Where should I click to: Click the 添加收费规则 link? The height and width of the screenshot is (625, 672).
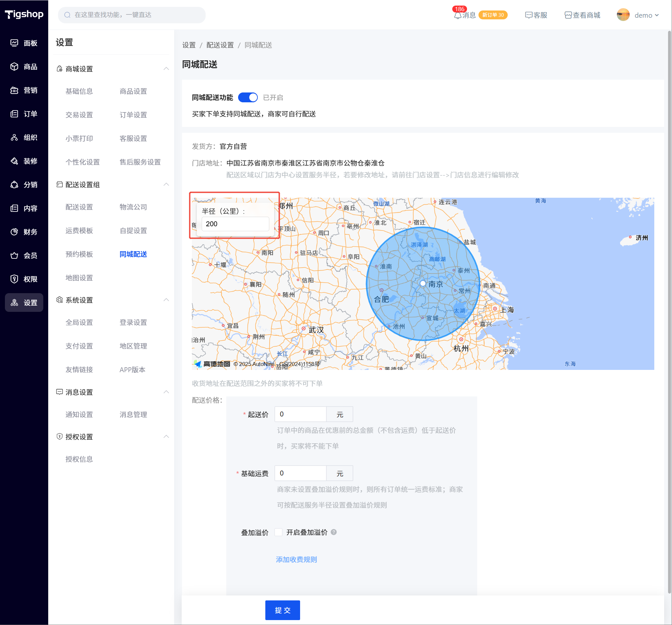[296, 559]
